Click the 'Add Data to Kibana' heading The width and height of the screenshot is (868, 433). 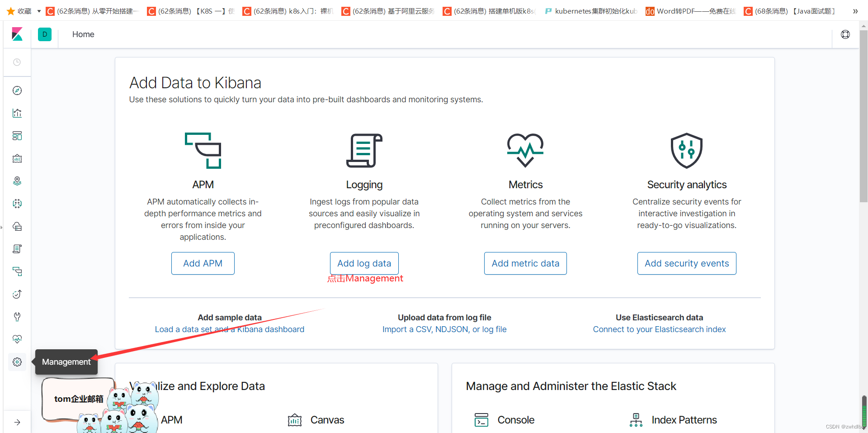195,83
